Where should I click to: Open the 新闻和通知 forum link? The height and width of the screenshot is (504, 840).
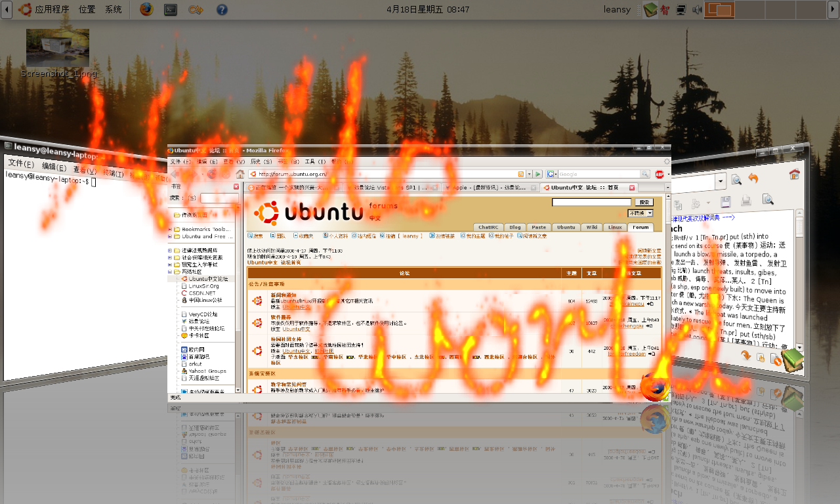pyautogui.click(x=283, y=295)
